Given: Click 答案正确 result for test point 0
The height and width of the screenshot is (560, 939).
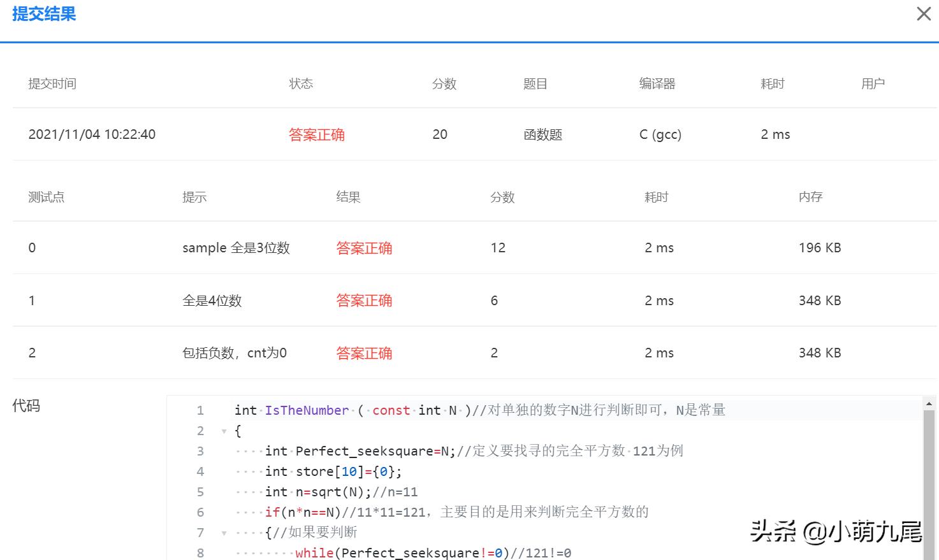Looking at the screenshot, I should (364, 248).
